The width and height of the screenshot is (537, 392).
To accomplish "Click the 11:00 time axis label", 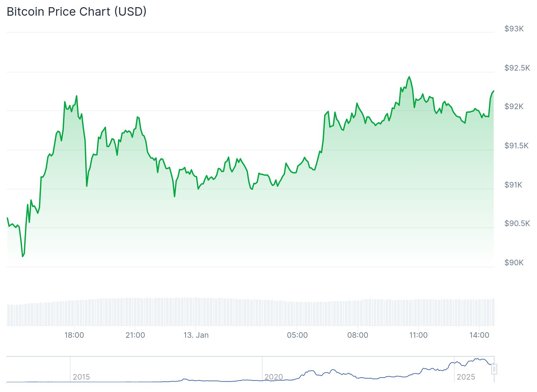I will (x=418, y=335).
